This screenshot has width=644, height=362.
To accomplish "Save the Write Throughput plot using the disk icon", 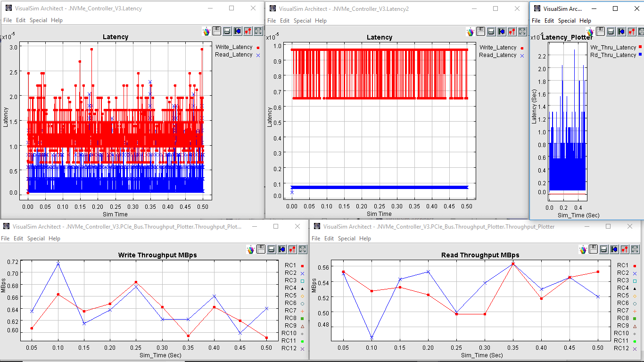I will 261,249.
